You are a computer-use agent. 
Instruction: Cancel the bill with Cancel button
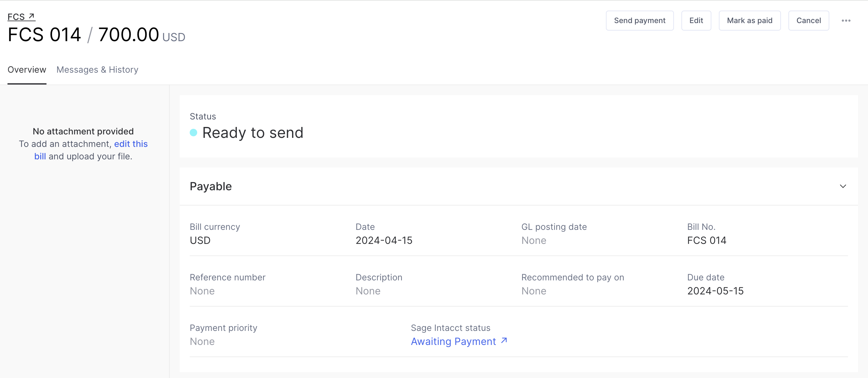[808, 21]
